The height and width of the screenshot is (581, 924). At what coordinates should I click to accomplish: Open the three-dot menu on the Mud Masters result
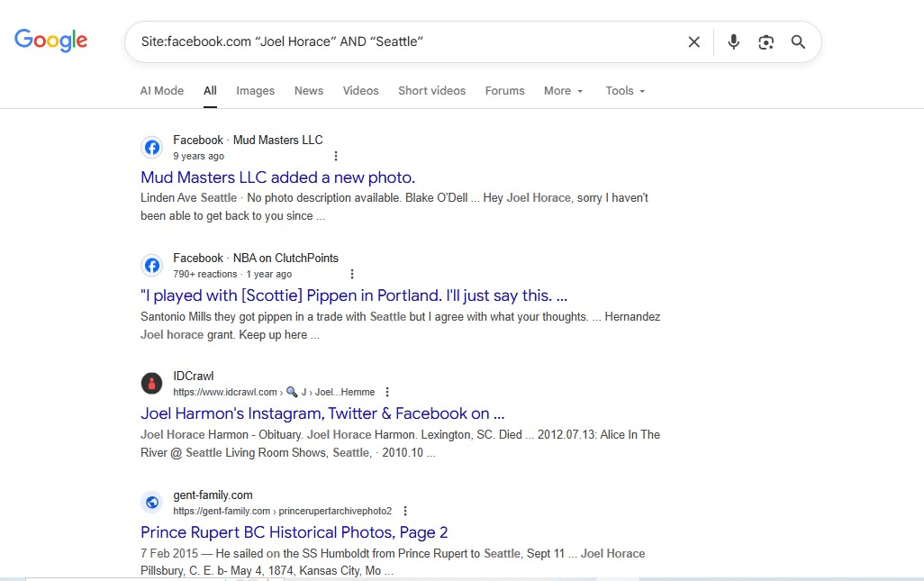point(335,156)
